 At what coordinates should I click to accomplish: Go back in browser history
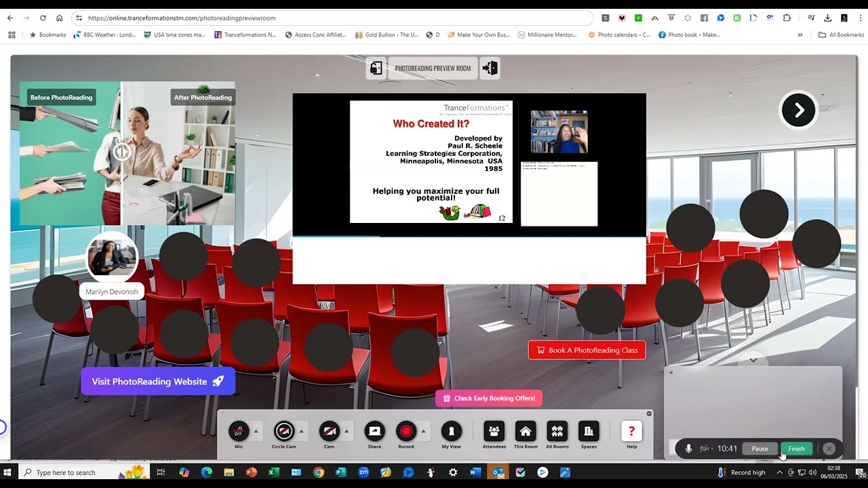tap(10, 18)
